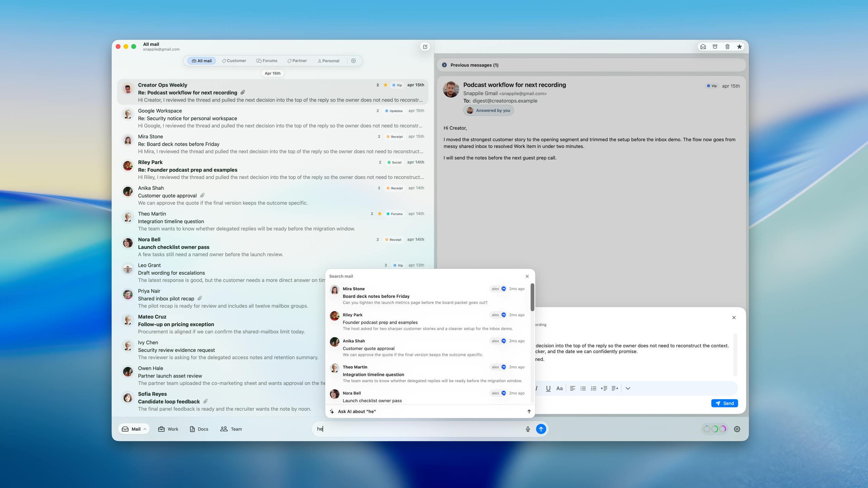
Task: Open settings with the gear icon
Action: coord(737,429)
